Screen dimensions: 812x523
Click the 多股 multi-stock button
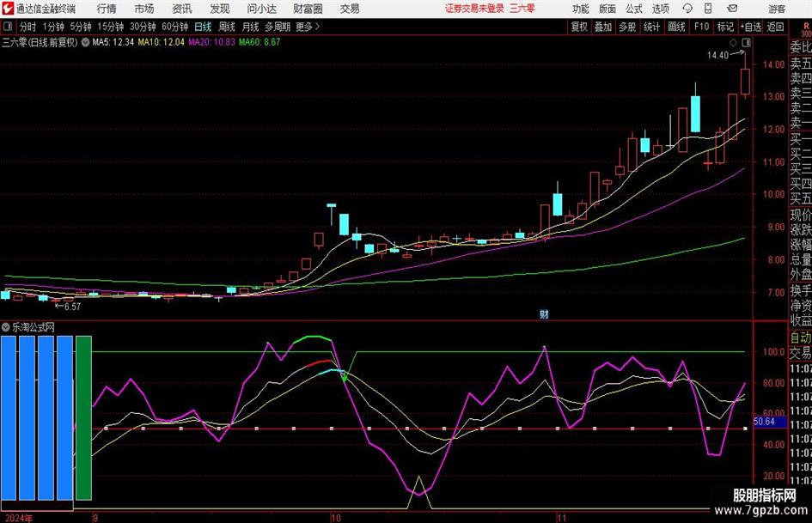(627, 27)
